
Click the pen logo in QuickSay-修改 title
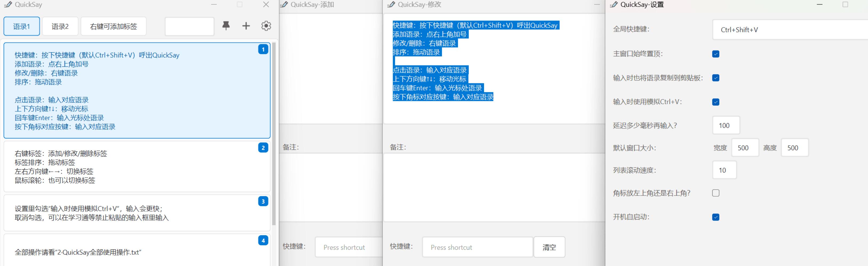[391, 4]
